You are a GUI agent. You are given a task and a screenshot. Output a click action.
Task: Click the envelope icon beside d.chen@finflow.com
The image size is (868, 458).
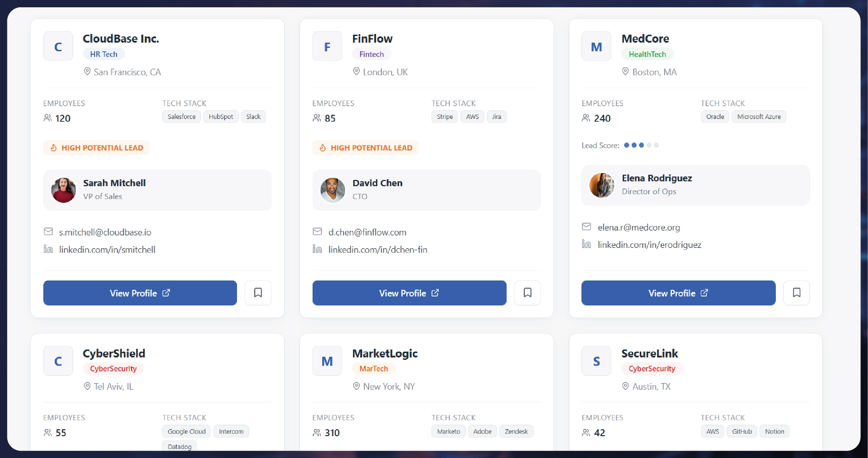point(317,232)
